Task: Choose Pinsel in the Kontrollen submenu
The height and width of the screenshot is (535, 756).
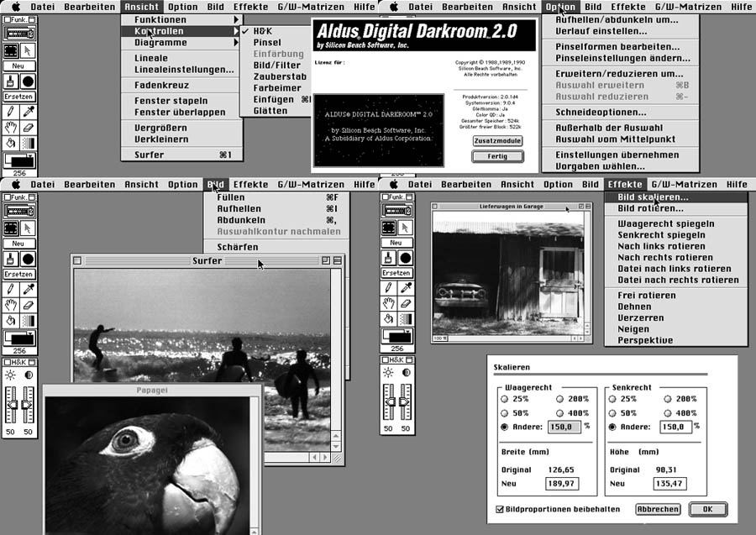Action: (276, 43)
